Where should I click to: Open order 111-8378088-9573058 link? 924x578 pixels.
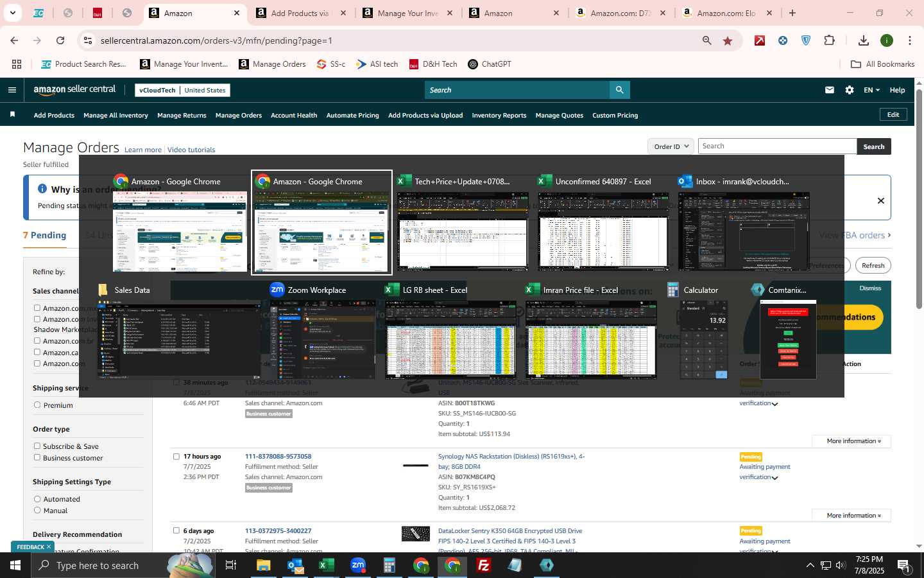[x=278, y=456]
